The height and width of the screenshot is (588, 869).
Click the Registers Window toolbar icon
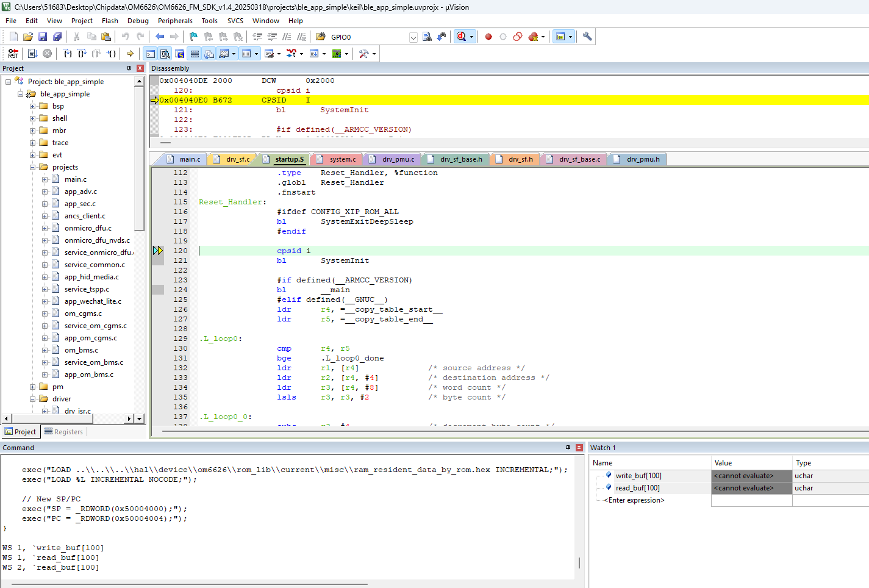195,54
